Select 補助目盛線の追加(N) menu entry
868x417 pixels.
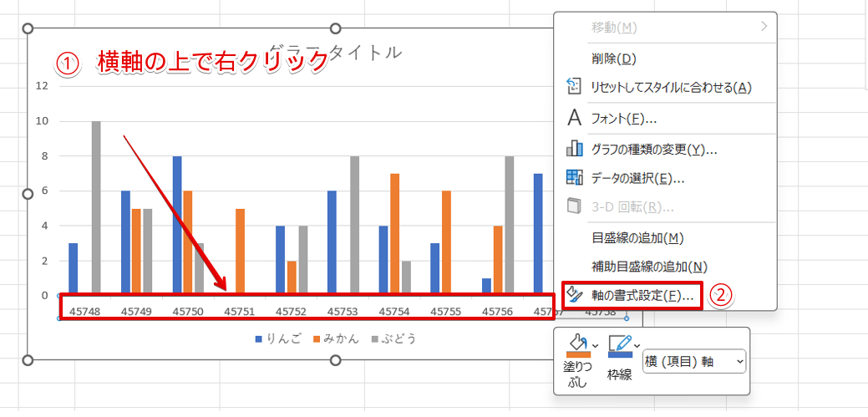(x=649, y=267)
